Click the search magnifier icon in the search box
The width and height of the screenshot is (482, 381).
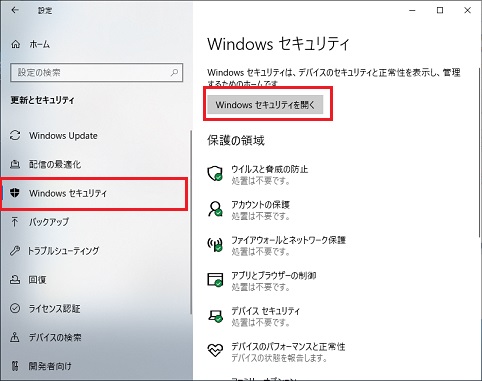[174, 72]
